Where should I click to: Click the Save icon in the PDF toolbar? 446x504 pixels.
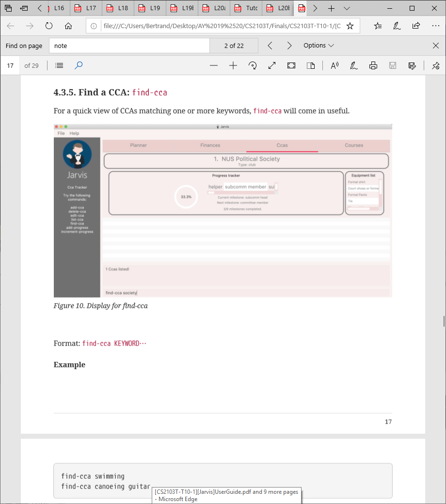tap(392, 65)
